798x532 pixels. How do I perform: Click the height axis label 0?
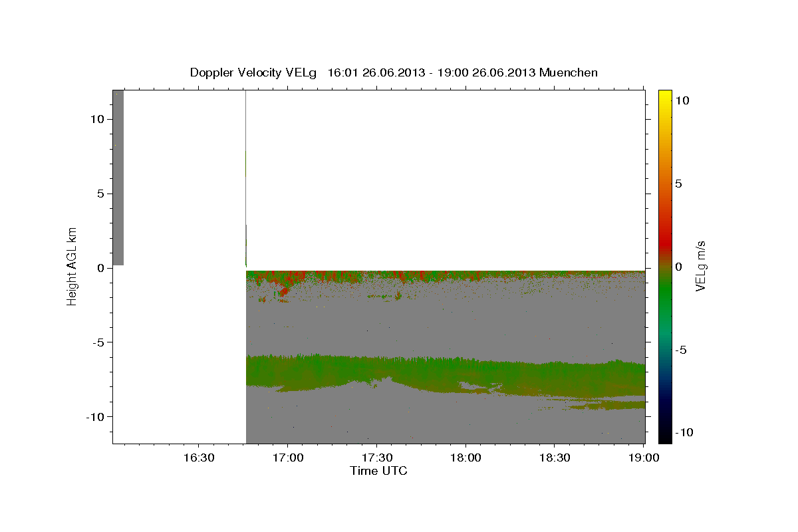100,268
